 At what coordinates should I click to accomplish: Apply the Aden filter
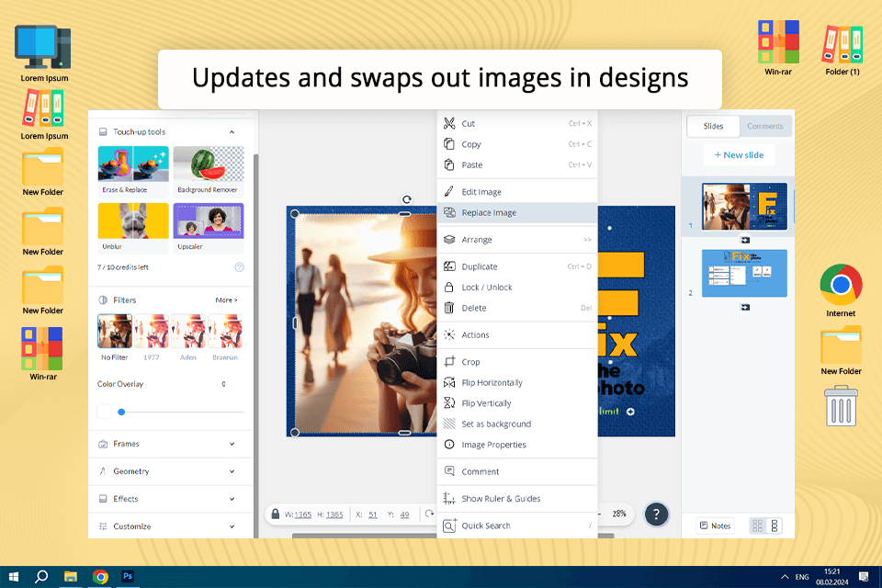coord(187,337)
